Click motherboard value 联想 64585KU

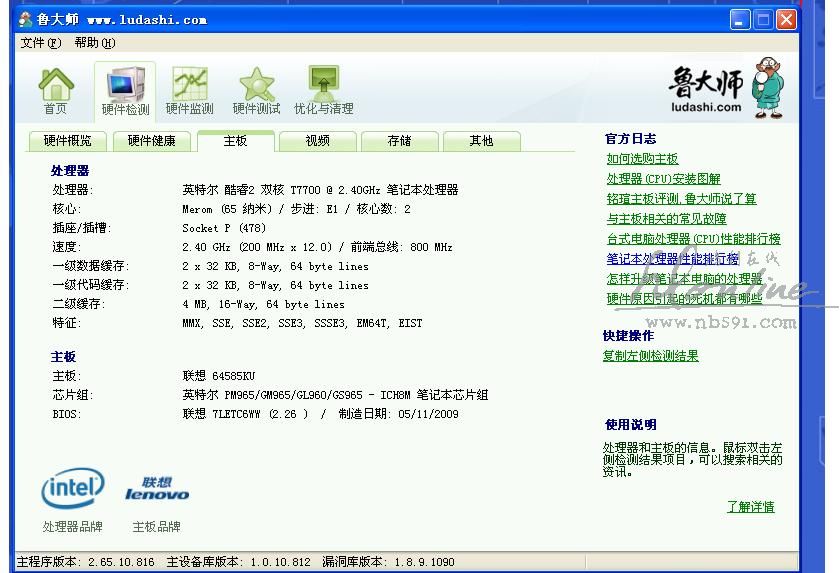[x=219, y=376]
